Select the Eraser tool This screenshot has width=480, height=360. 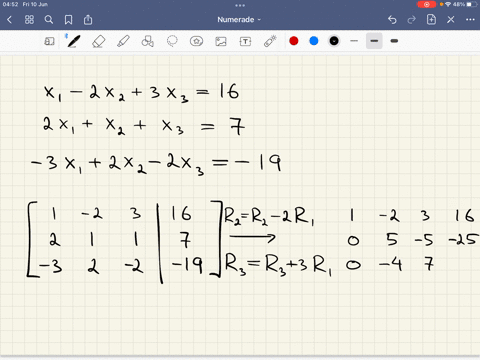point(99,42)
